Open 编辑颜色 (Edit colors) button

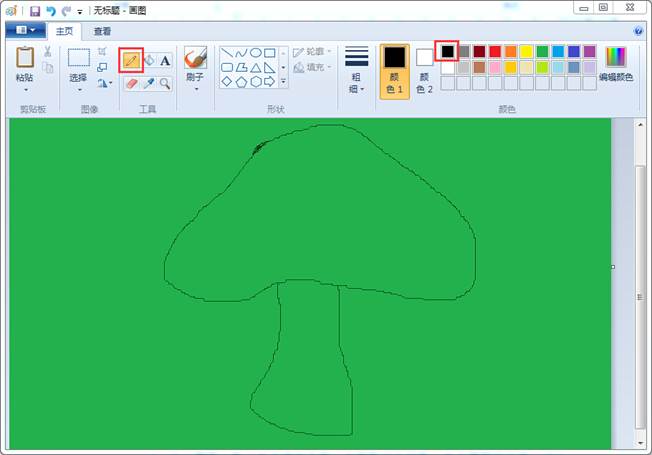point(616,65)
